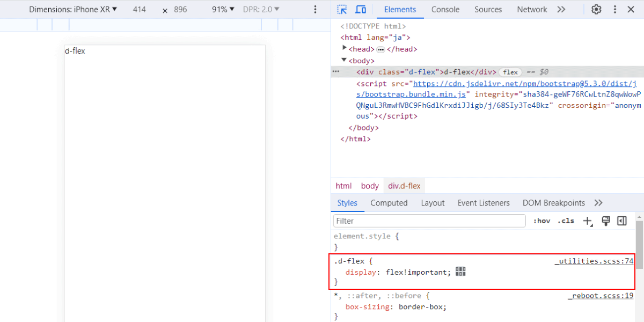Open DevTools settings gear
This screenshot has height=322, width=644.
click(596, 10)
